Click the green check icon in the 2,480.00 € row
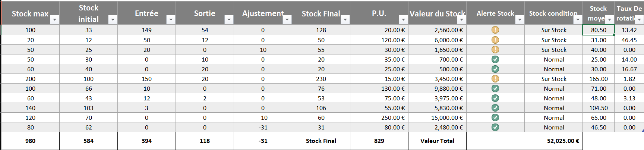This screenshot has width=644, height=150. pyautogui.click(x=495, y=127)
